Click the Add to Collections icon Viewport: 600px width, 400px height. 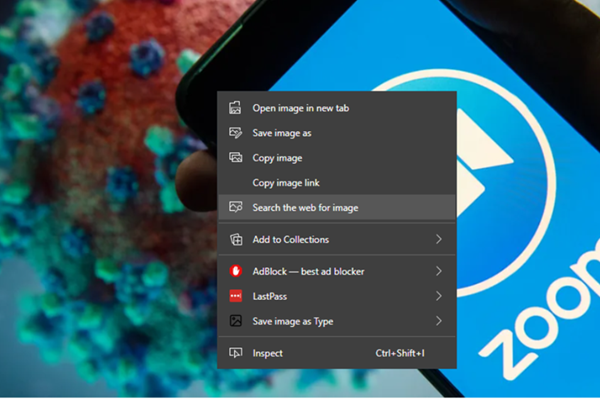tap(236, 239)
